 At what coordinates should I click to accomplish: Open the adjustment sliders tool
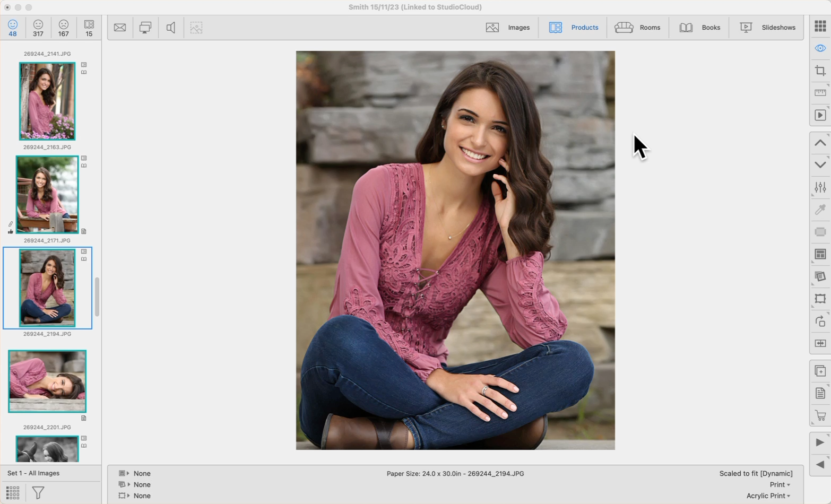point(820,187)
